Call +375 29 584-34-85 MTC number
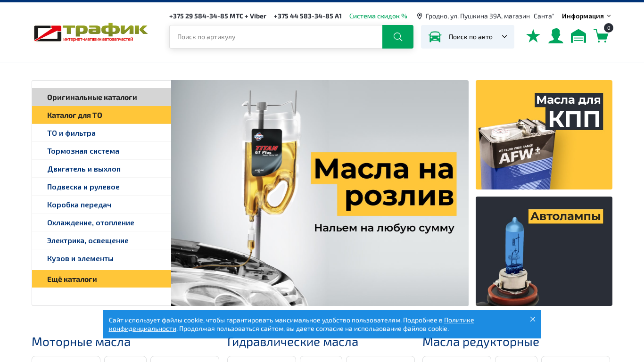644x362 pixels. coord(218,16)
